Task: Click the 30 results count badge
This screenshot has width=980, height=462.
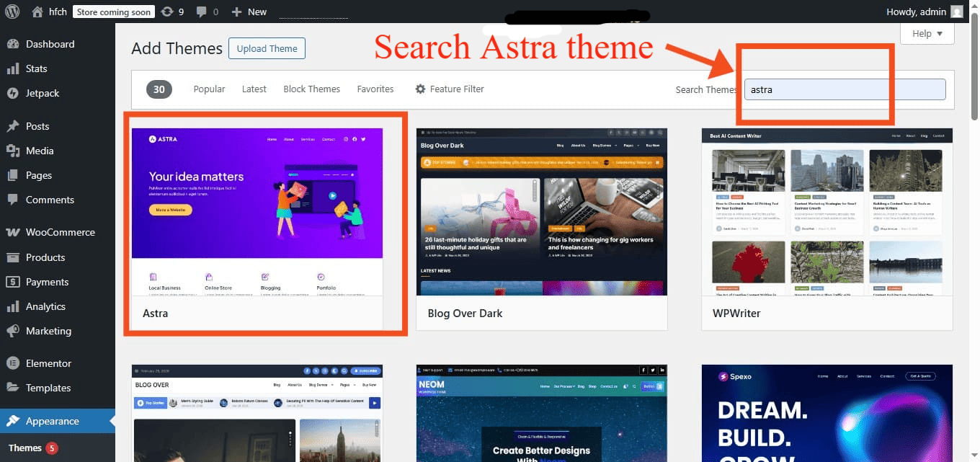Action: 159,89
